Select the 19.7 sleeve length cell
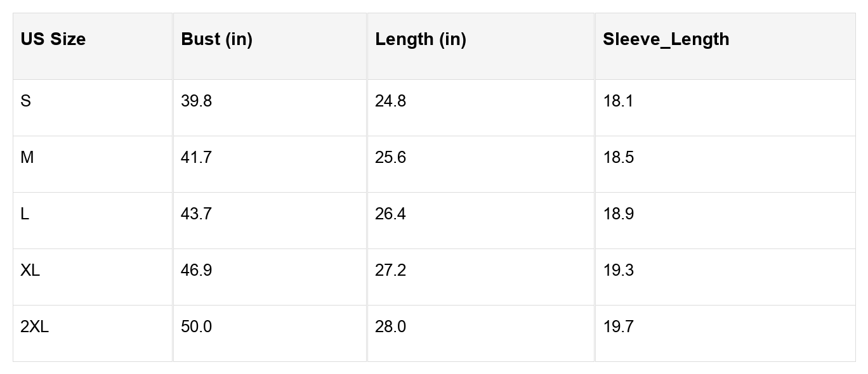The width and height of the screenshot is (868, 374). tap(618, 327)
